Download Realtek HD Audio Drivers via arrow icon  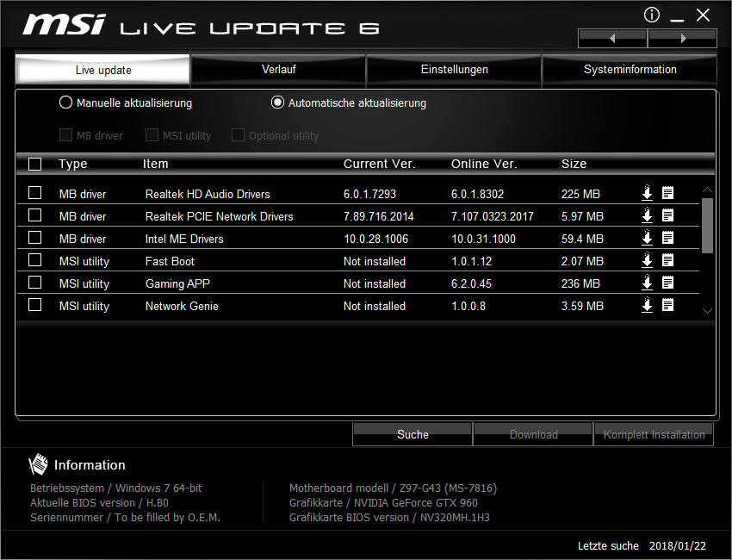pyautogui.click(x=647, y=193)
